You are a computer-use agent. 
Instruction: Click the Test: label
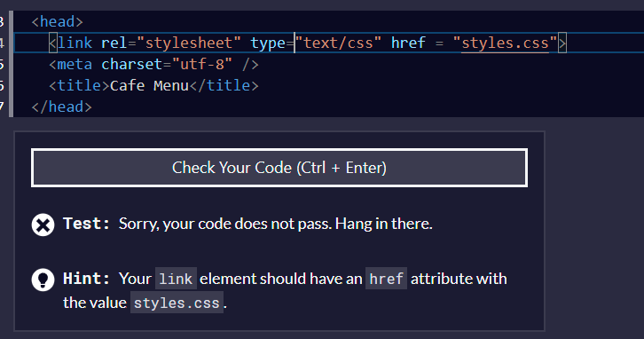coord(86,224)
